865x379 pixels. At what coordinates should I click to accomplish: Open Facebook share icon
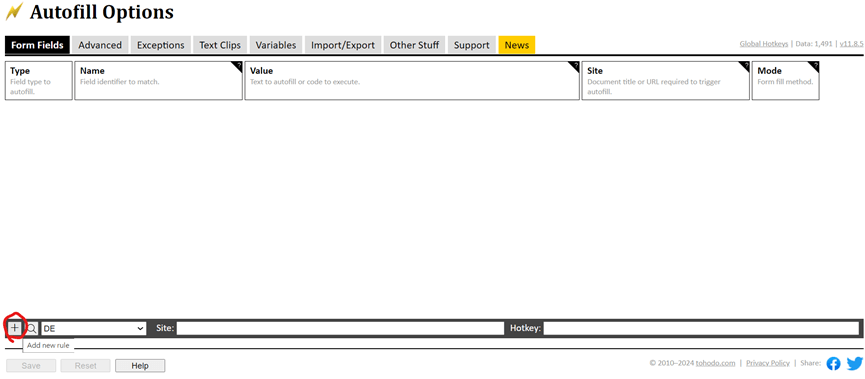pyautogui.click(x=833, y=364)
